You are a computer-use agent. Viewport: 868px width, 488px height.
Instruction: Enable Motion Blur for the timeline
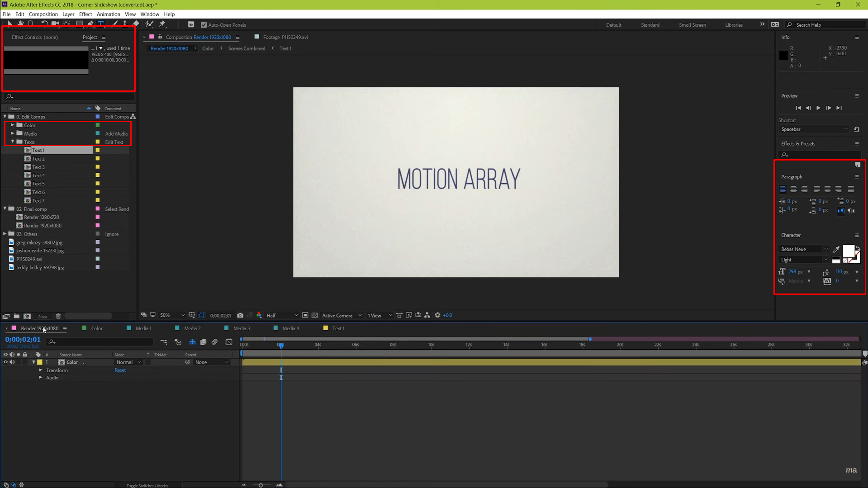[215, 342]
